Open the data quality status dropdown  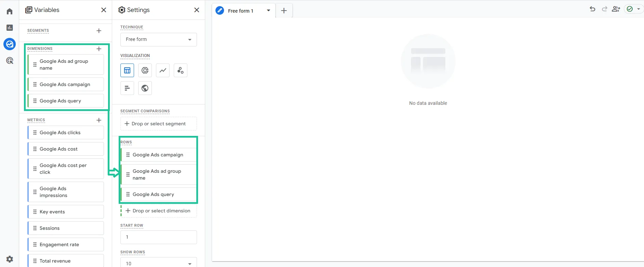click(633, 9)
